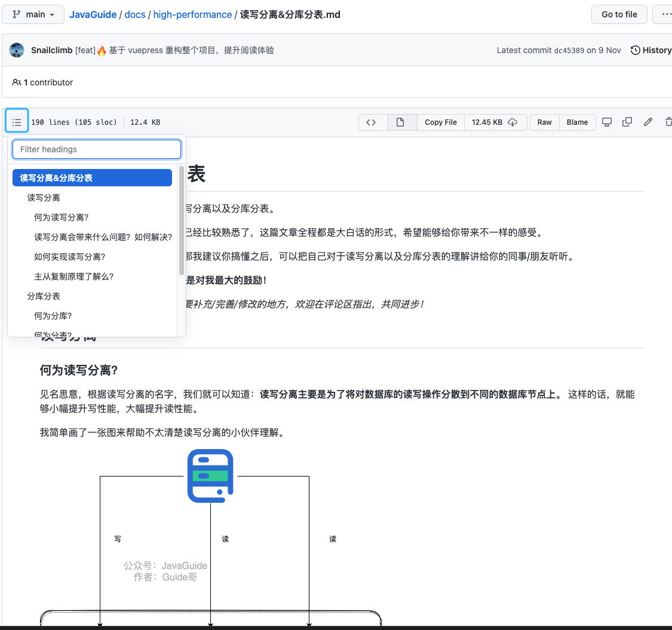Viewport: 672px width, 630px height.
Task: Focus the Filter headings input
Action: click(x=97, y=149)
